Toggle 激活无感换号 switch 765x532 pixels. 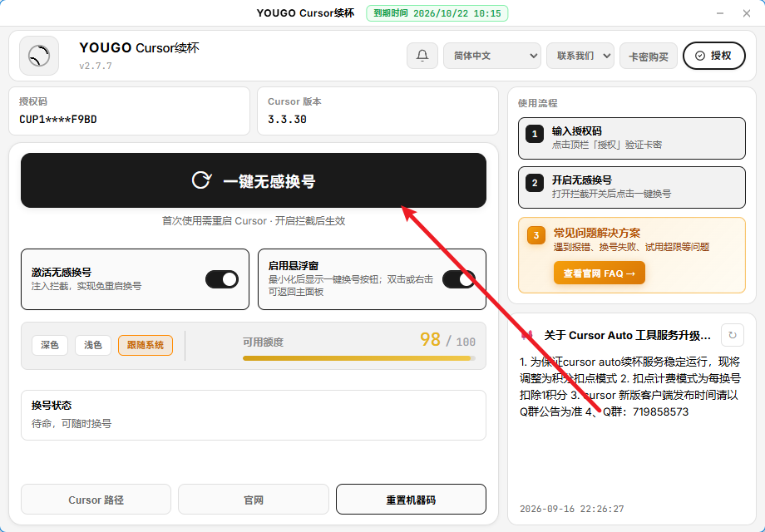(222, 279)
